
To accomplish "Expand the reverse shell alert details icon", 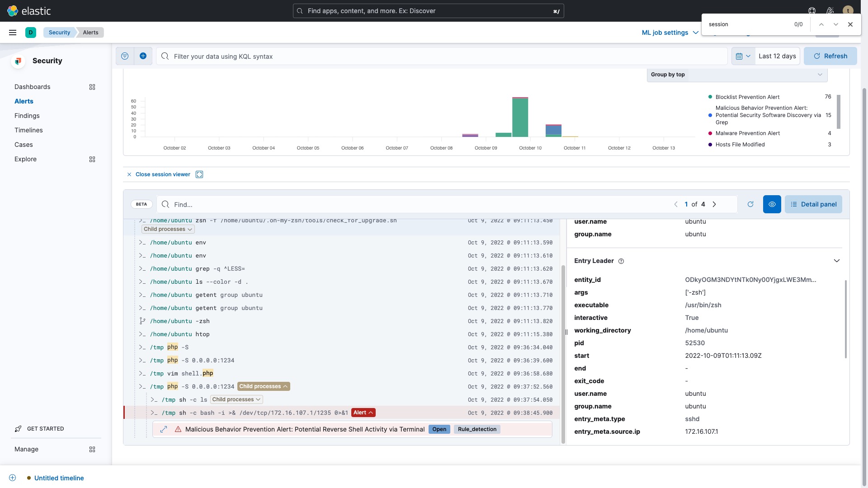I will click(x=164, y=429).
